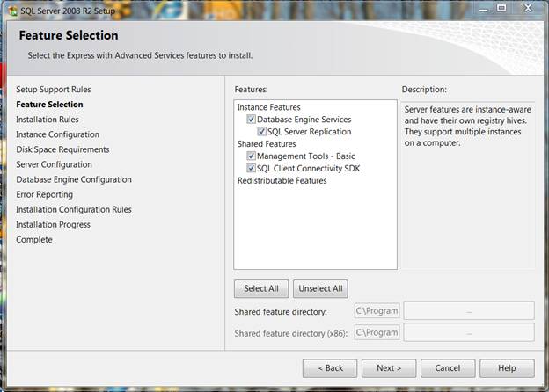Proceed with the Next > button

(389, 368)
